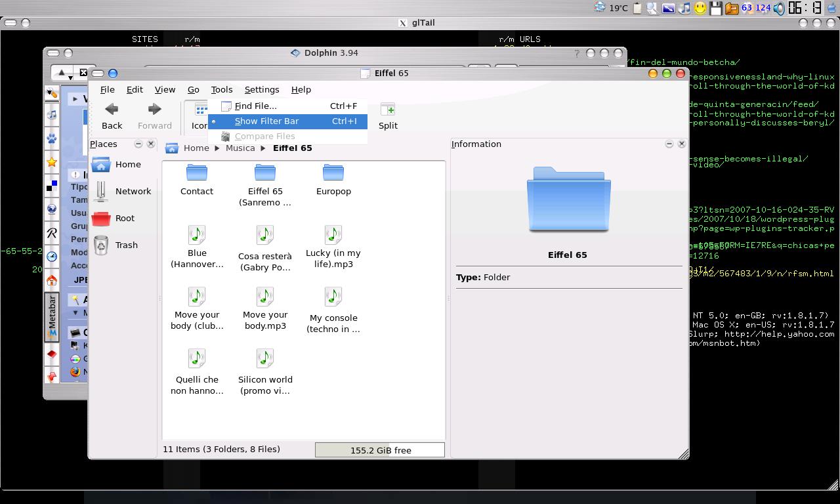Click the clipboard tray icon
Screen dimensions: 840x504
[637, 8]
